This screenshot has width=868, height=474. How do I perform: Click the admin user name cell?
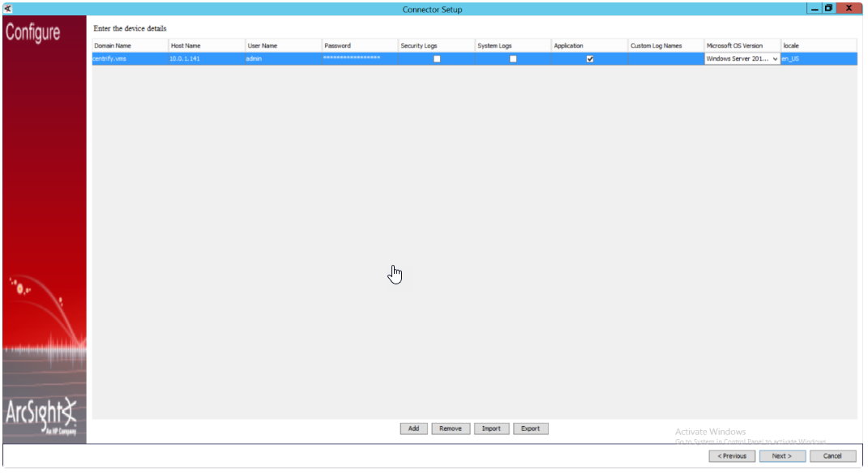(x=282, y=59)
